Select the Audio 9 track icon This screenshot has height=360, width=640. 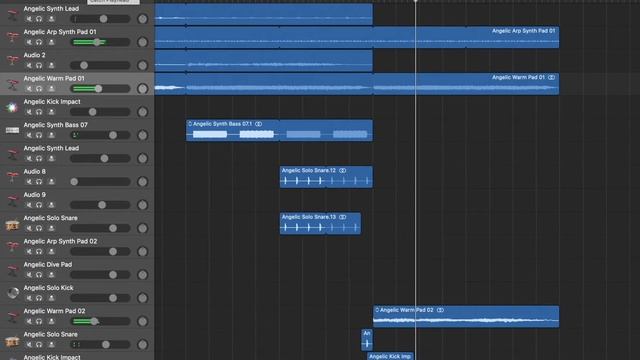click(x=12, y=200)
